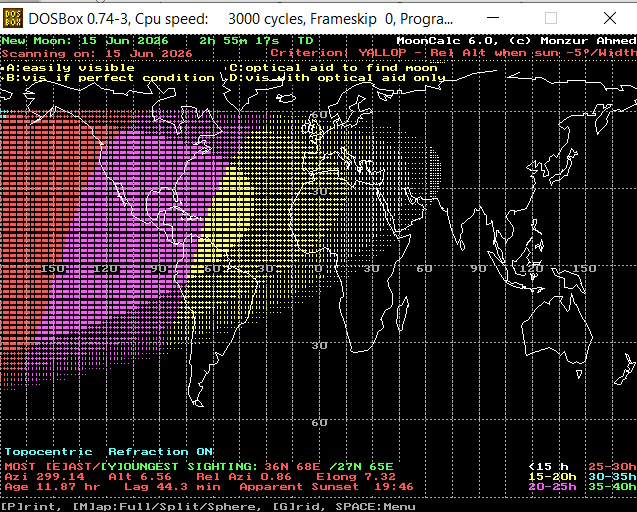Image resolution: width=637 pixels, height=512 pixels.
Task: Click legend D: vis with optical aid only
Action: click(x=337, y=78)
